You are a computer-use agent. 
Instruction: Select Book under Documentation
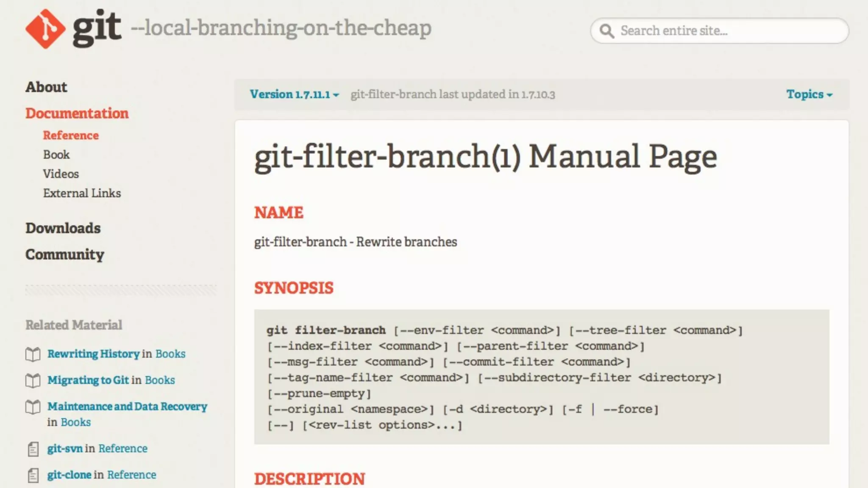tap(56, 155)
